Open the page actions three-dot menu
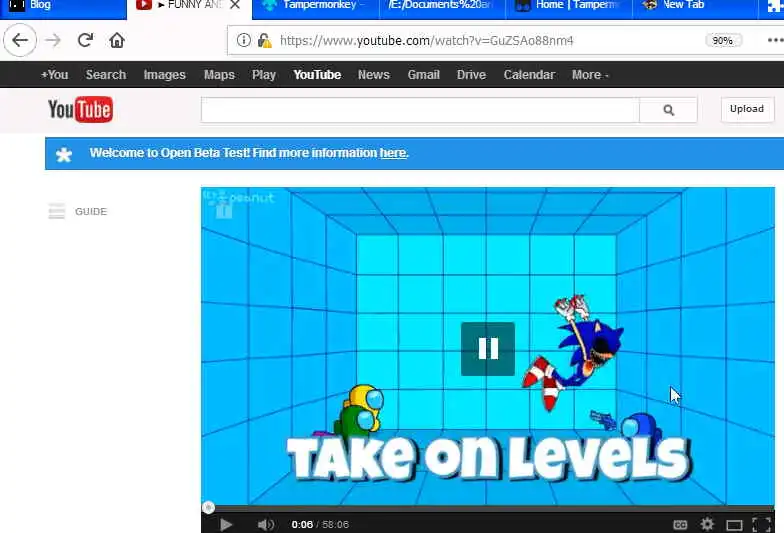784x533 pixels. tap(775, 40)
